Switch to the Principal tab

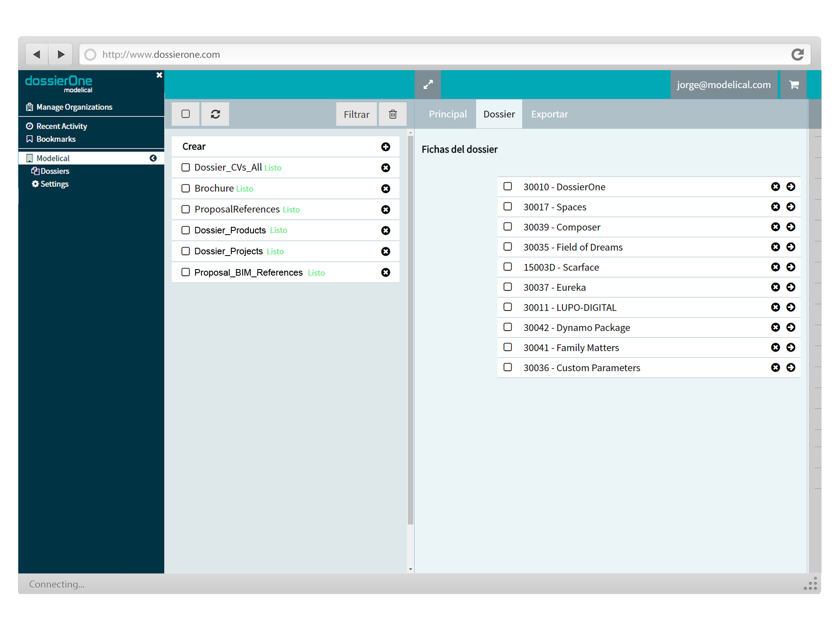pos(447,114)
